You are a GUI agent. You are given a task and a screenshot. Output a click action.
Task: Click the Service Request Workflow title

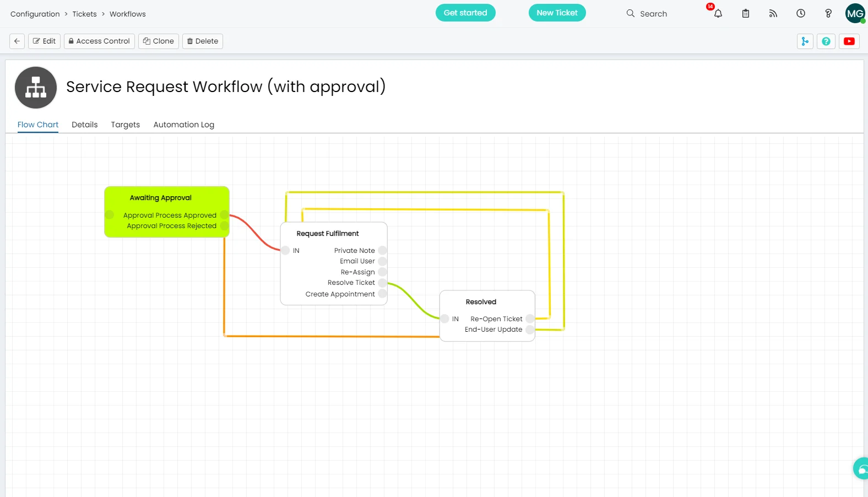click(226, 87)
